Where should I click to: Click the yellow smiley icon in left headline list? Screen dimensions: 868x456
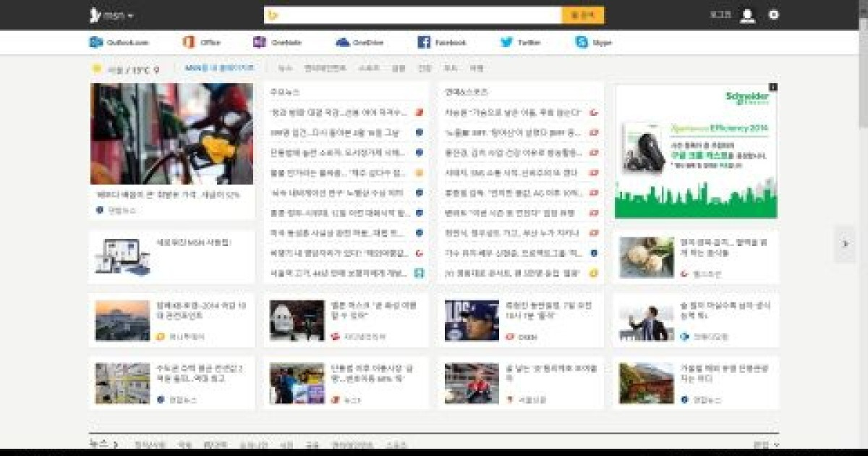click(x=419, y=173)
